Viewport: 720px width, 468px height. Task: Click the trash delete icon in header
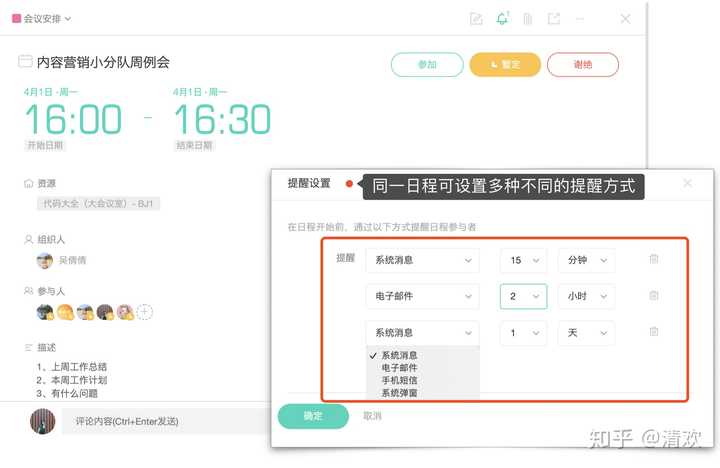click(528, 19)
